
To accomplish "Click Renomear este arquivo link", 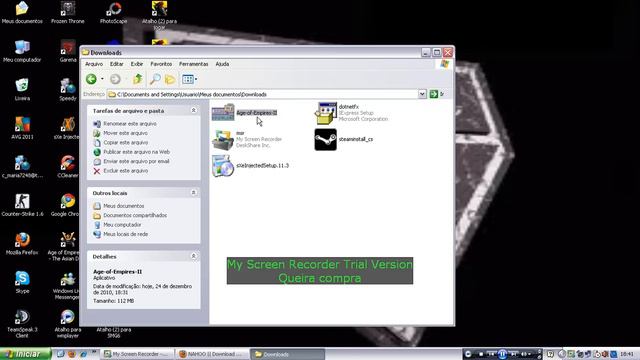I will [130, 124].
